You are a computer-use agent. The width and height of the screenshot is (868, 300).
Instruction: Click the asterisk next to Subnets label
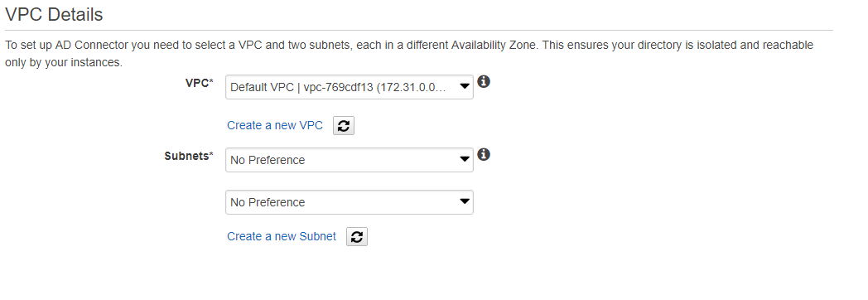point(211,155)
